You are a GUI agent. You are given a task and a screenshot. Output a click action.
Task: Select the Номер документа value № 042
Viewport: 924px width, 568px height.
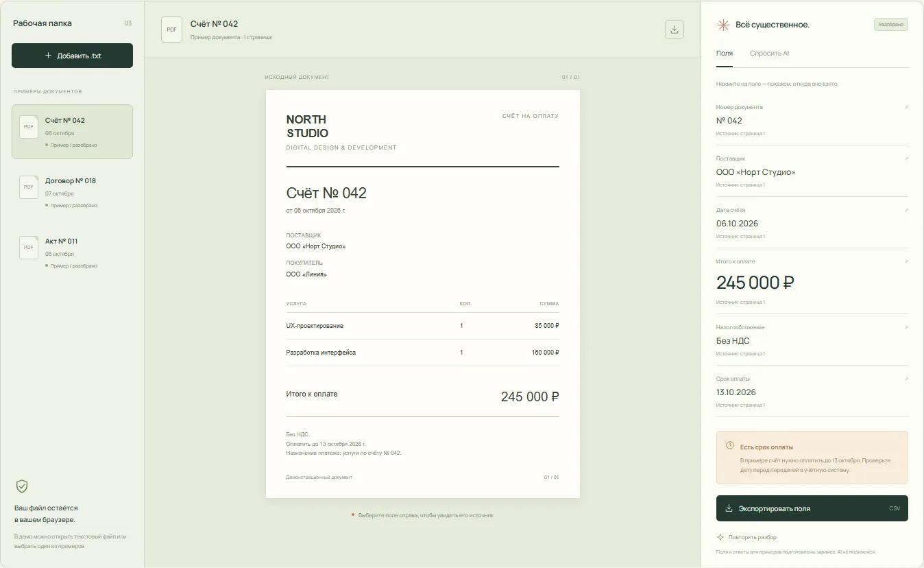(729, 120)
